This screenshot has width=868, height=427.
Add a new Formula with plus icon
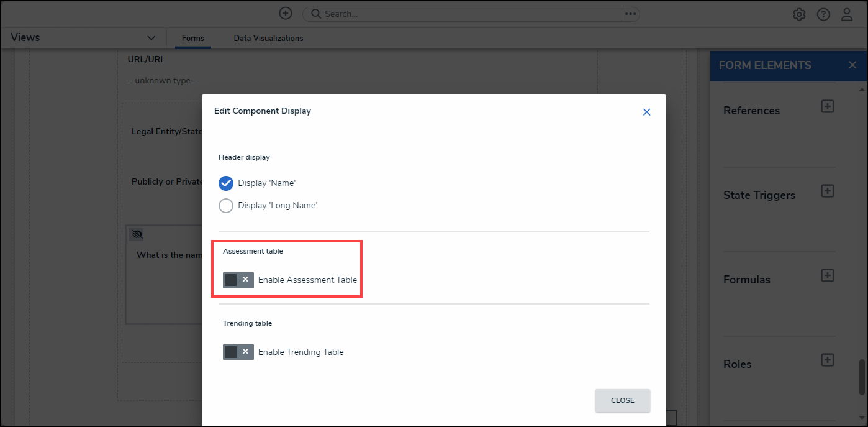tap(827, 275)
